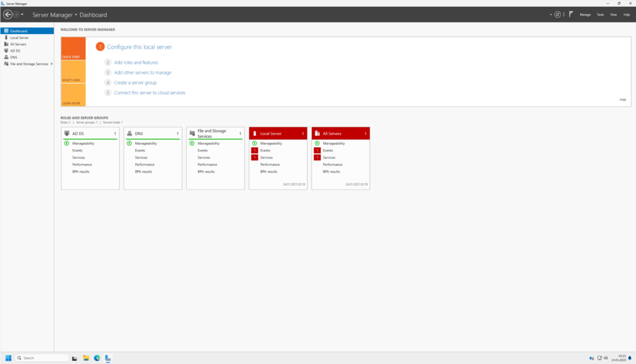Hide the welcome panel
Image resolution: width=636 pixels, height=364 pixels.
pos(622,99)
